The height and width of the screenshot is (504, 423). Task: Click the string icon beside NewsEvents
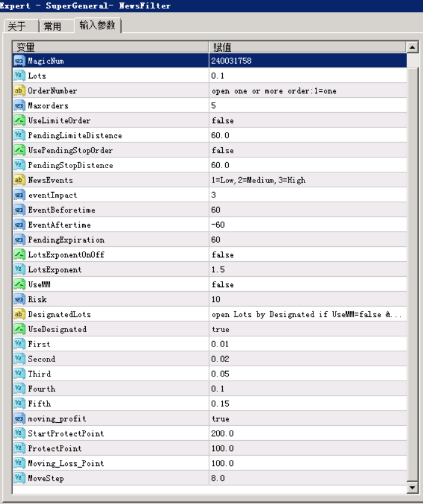pyautogui.click(x=19, y=180)
